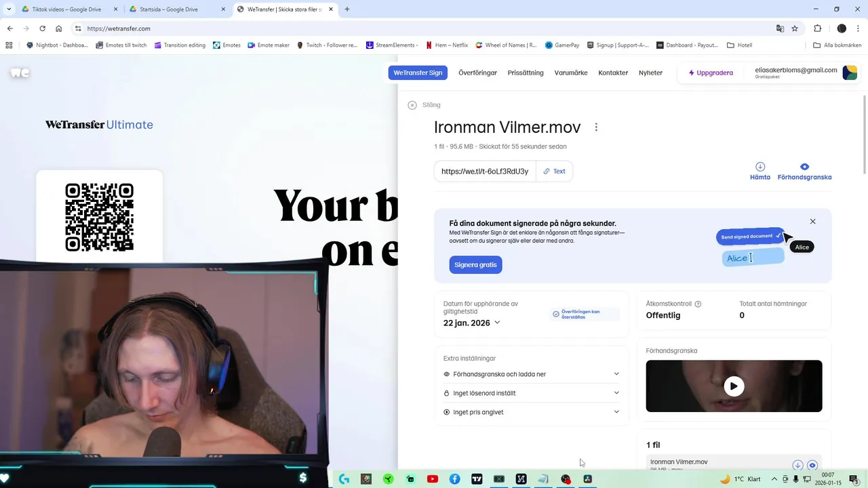Reload the page
This screenshot has width=868, height=488.
[x=43, y=28]
